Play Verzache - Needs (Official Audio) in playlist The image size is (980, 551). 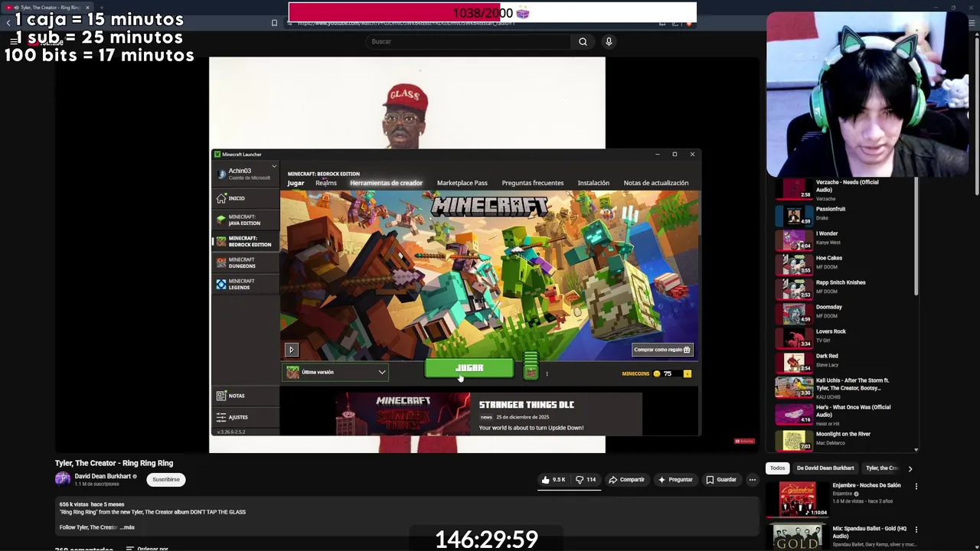(844, 188)
